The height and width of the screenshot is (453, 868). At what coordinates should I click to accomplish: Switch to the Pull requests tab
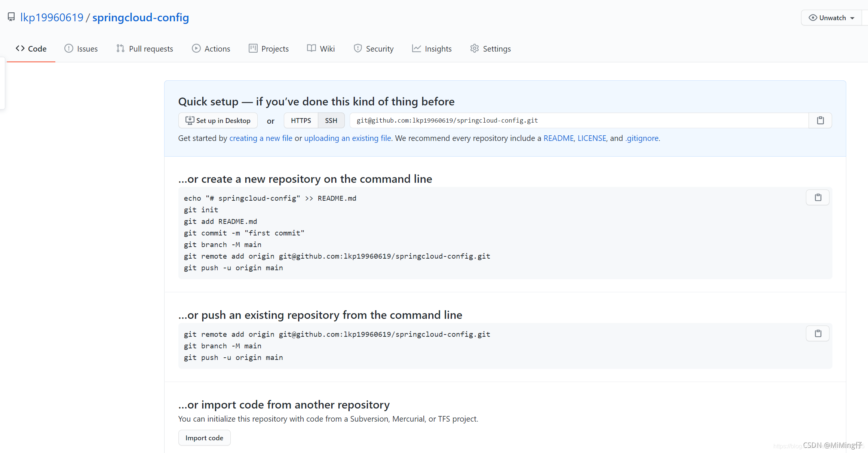click(144, 49)
